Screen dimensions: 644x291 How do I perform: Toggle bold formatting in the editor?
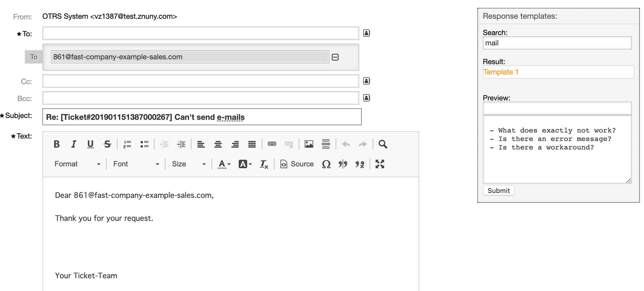57,144
